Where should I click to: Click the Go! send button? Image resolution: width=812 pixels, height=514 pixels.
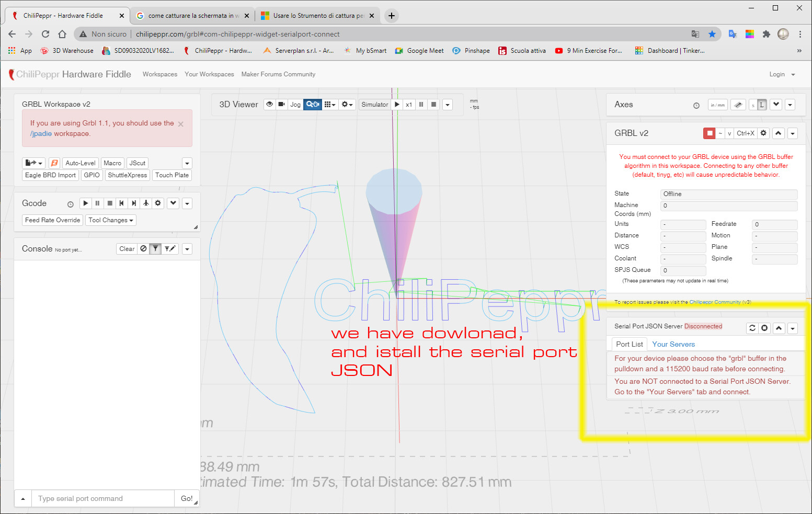tap(187, 498)
